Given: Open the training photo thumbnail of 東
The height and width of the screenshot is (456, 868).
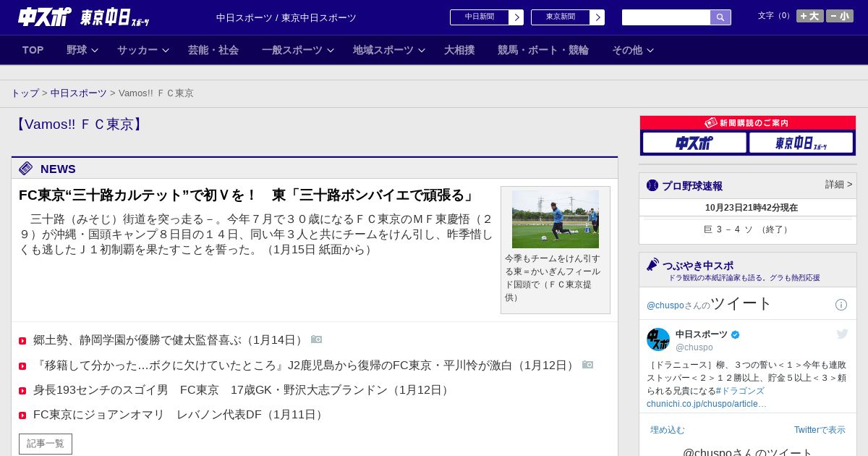Looking at the screenshot, I should click(x=556, y=219).
